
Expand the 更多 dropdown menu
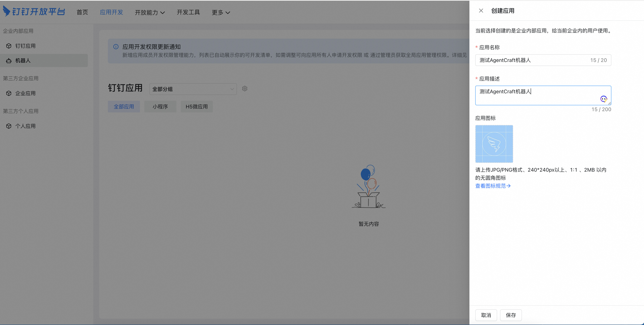[221, 13]
